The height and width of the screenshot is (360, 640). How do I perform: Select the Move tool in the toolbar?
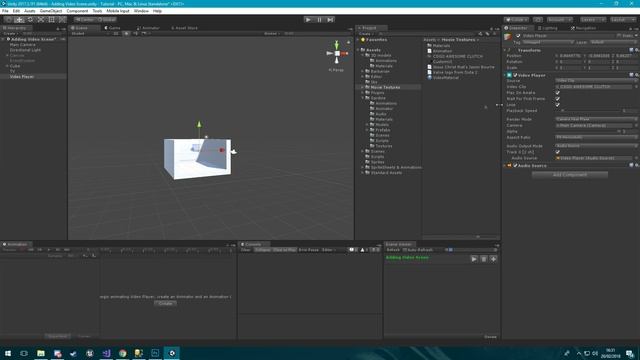click(x=19, y=20)
